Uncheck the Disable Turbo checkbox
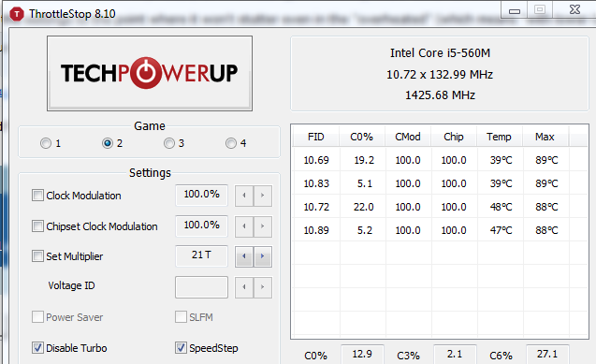Screen dimensions: 596x364 37,348
